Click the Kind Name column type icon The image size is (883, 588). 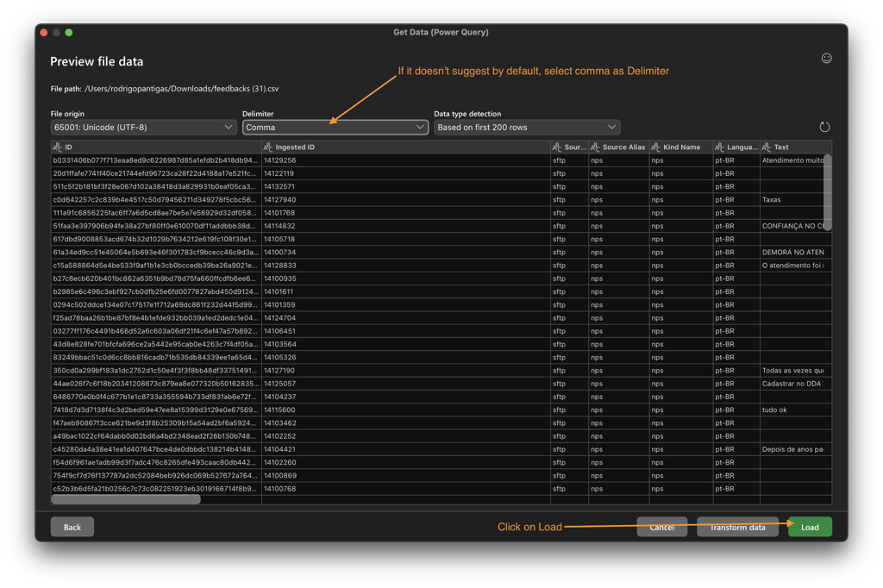(x=655, y=147)
